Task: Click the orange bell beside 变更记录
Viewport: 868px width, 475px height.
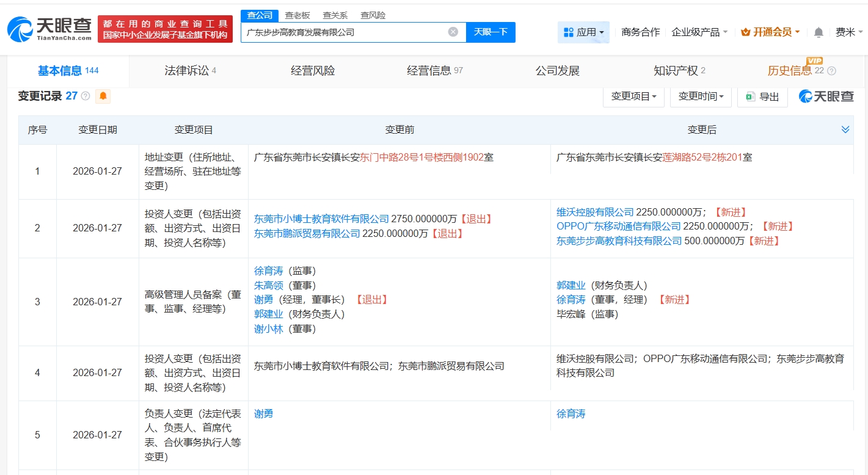Action: (103, 96)
